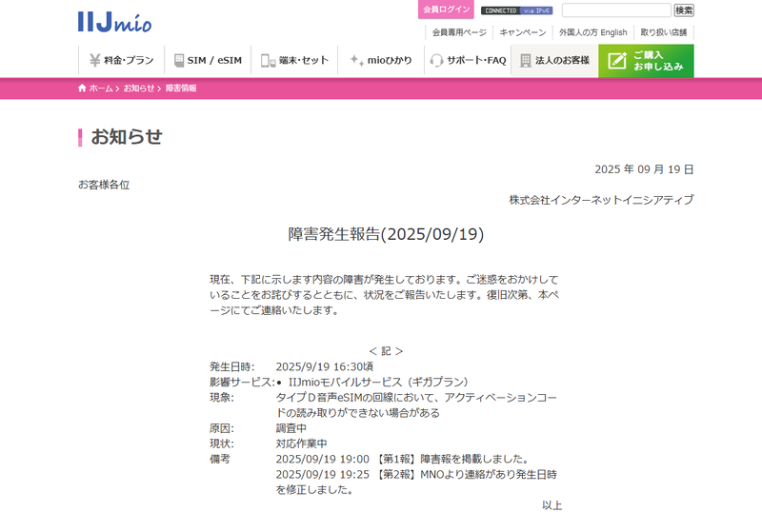762x532 pixels.
Task: Click the yen icon beside 料金・プラン
Action: tap(94, 60)
